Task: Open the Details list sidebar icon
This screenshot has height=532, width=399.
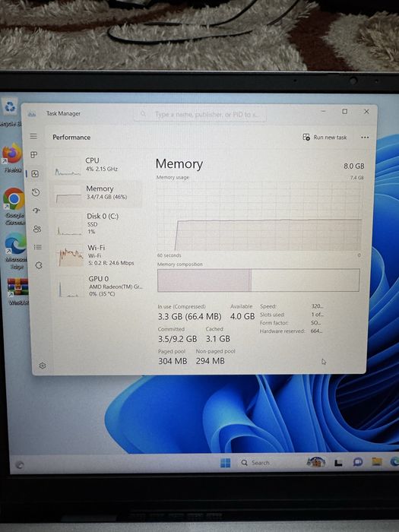Action: click(38, 247)
